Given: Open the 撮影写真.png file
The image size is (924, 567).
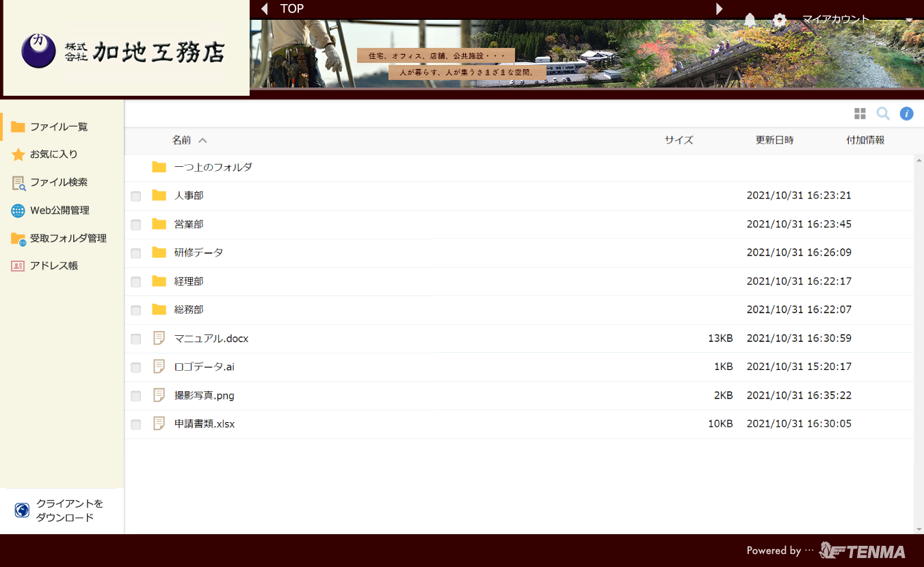Looking at the screenshot, I should [204, 395].
